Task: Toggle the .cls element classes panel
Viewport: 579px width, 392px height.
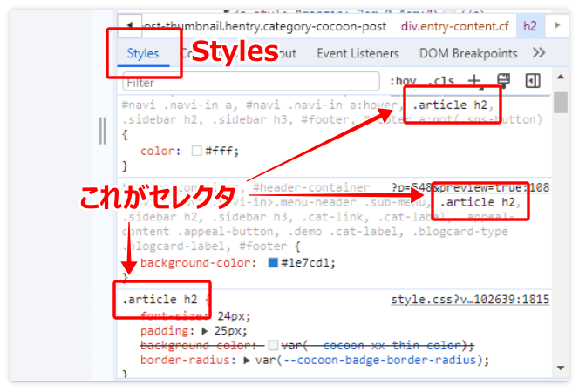Action: 441,81
